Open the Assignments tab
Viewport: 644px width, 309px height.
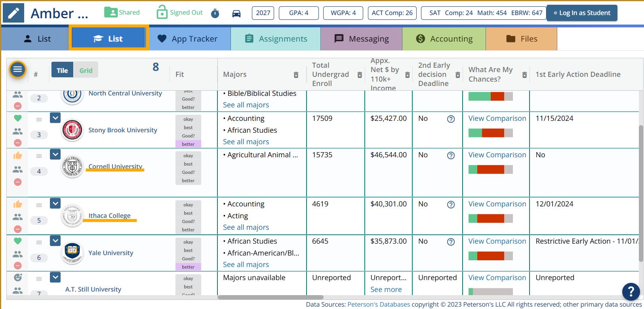coord(276,39)
